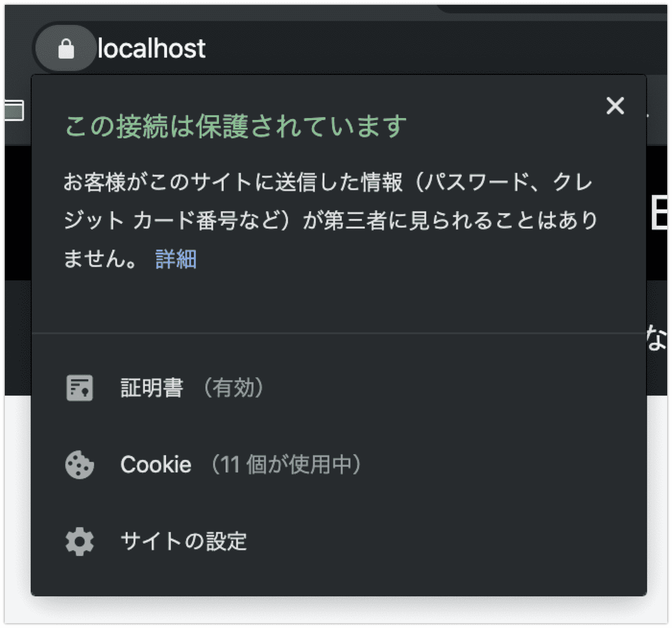The height and width of the screenshot is (628, 672).
Task: Click the green この接続は保護されています heading
Action: [x=235, y=127]
